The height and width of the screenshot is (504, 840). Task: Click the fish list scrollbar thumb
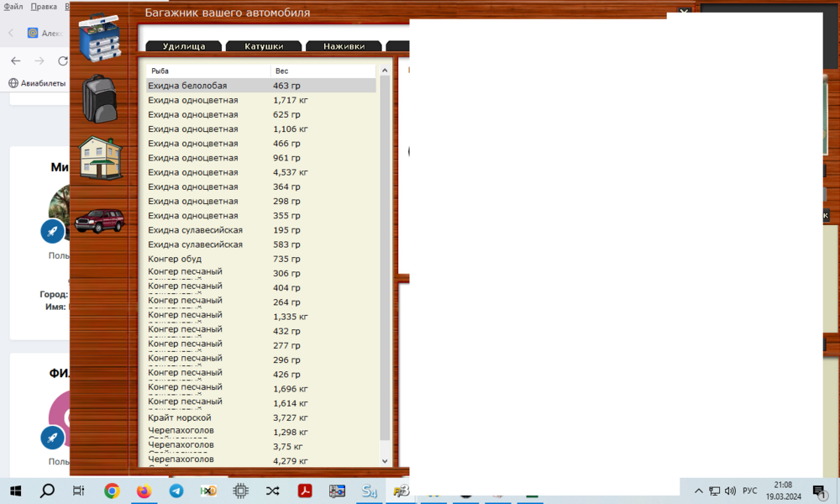[385, 258]
